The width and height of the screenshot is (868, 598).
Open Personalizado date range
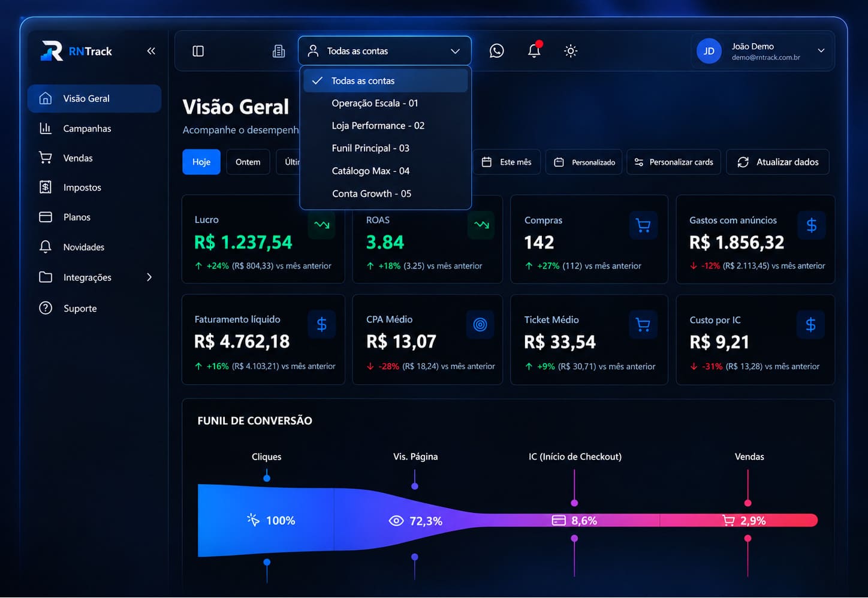[584, 162]
